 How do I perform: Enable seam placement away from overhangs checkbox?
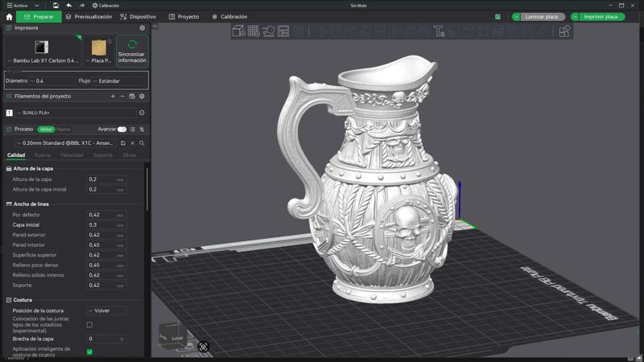tap(89, 325)
